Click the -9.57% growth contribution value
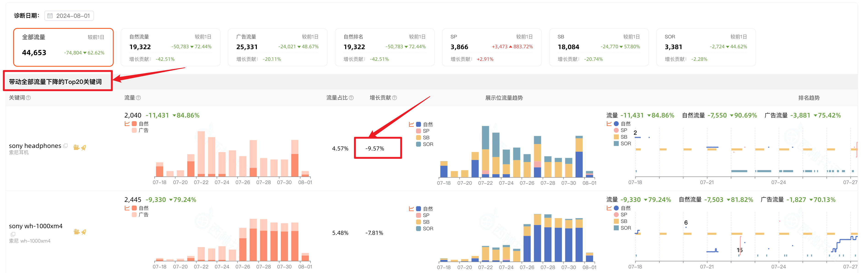This screenshot has width=868, height=273. pos(375,148)
